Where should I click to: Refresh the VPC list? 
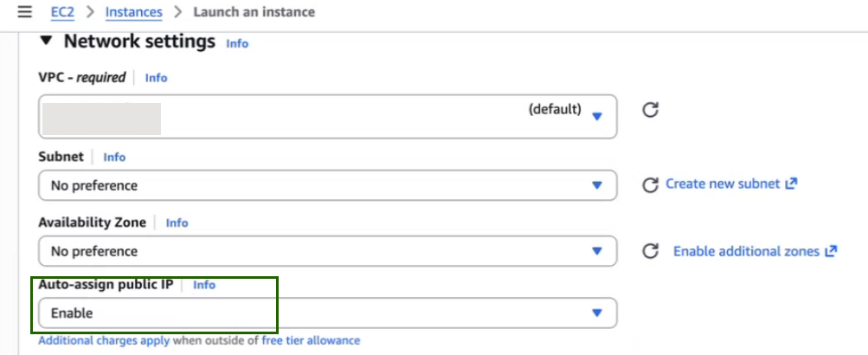point(651,110)
